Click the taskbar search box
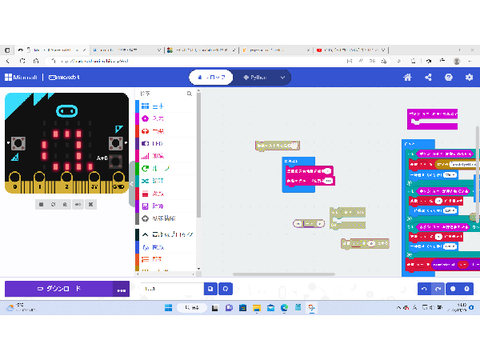480x360 pixels. pyautogui.click(x=192, y=308)
